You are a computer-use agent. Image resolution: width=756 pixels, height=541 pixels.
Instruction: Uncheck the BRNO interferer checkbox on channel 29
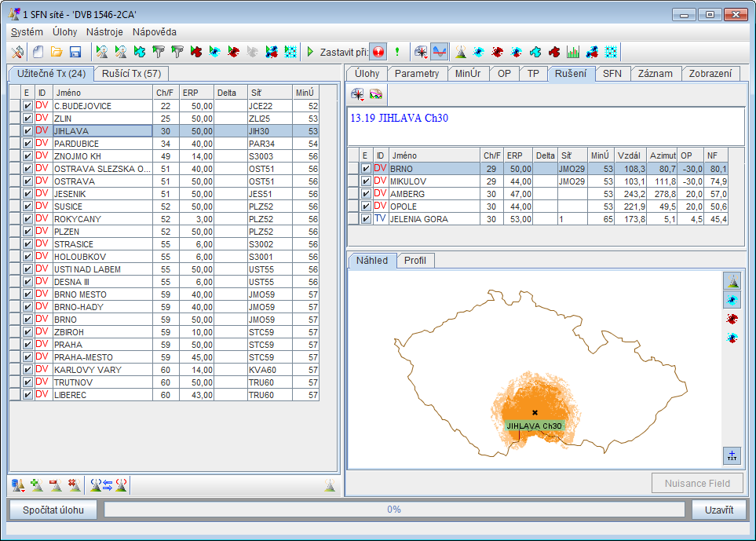(366, 169)
